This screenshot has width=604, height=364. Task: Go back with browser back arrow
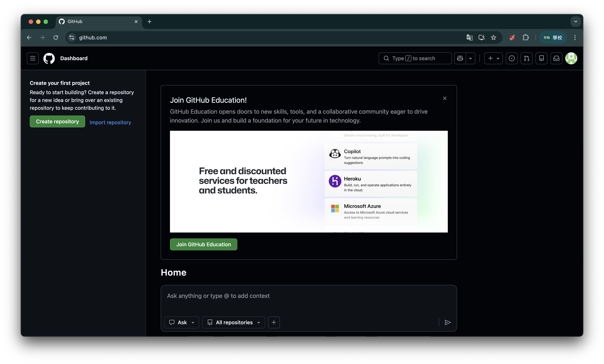(29, 38)
